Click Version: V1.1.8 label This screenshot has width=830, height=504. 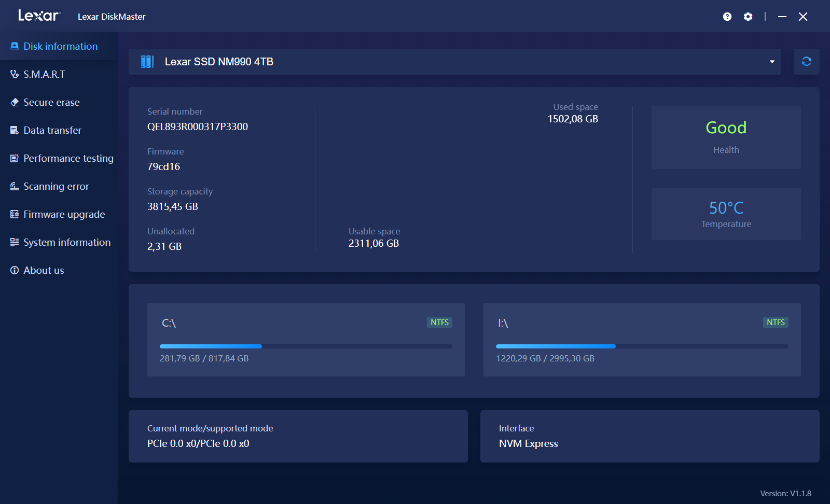coord(786,494)
